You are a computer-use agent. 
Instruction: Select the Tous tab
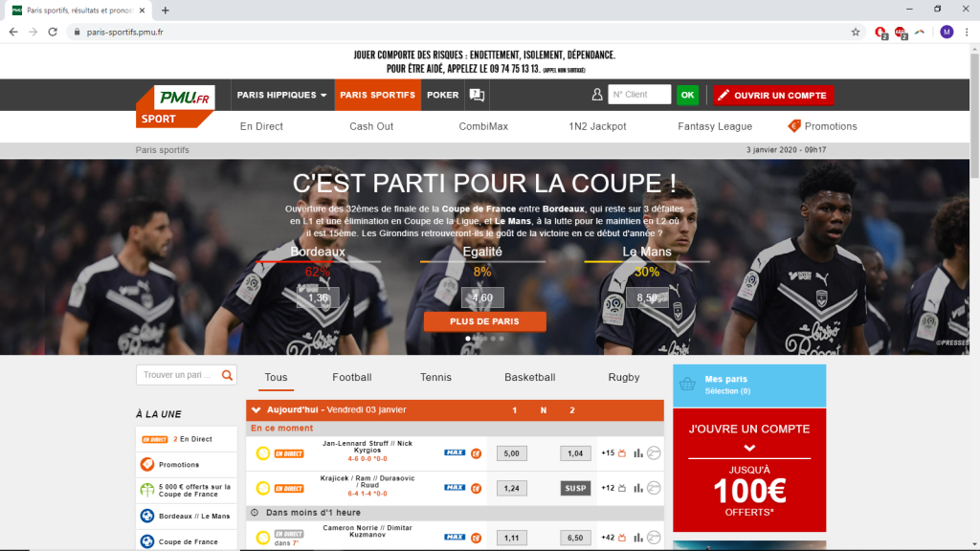[276, 377]
